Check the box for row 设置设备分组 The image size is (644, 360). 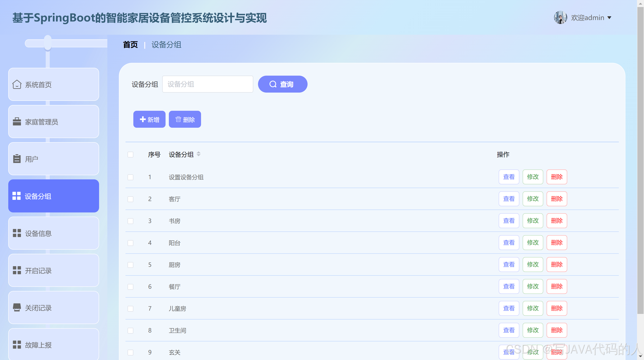pos(130,177)
